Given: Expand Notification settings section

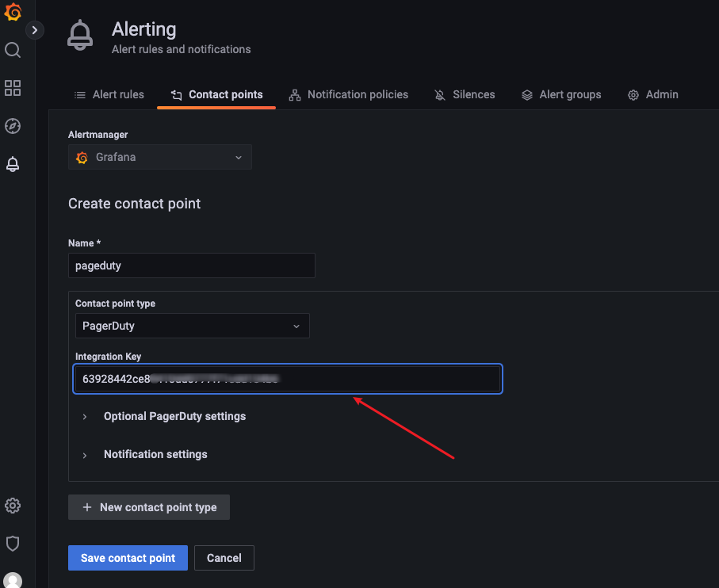Looking at the screenshot, I should 145,455.
